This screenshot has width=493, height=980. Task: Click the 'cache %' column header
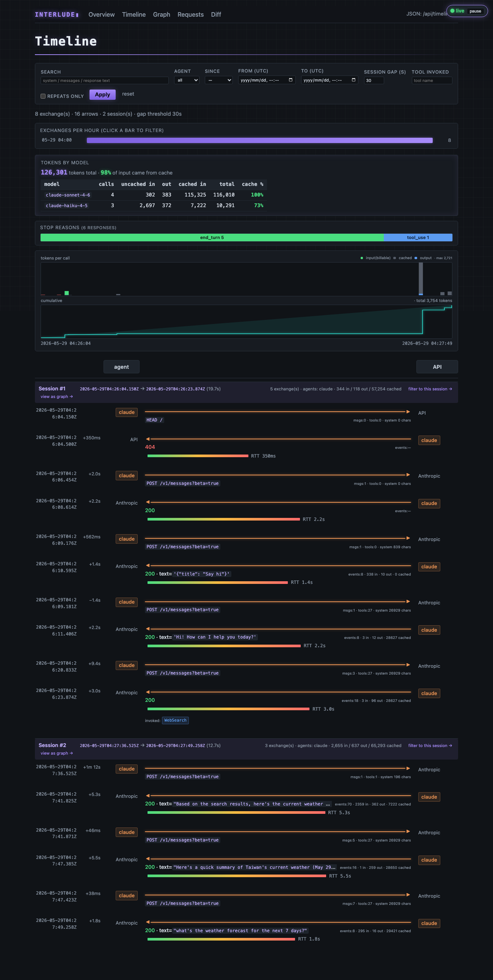click(253, 184)
